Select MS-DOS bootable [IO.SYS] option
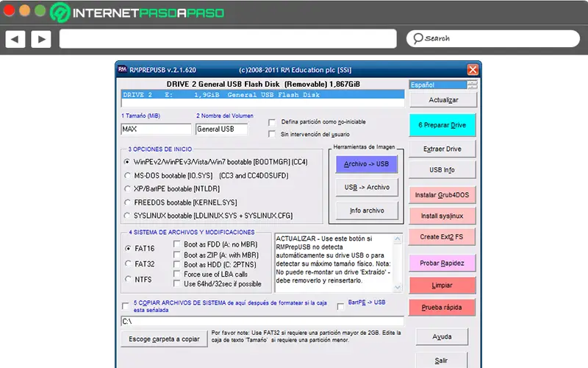588x368 pixels. click(127, 175)
